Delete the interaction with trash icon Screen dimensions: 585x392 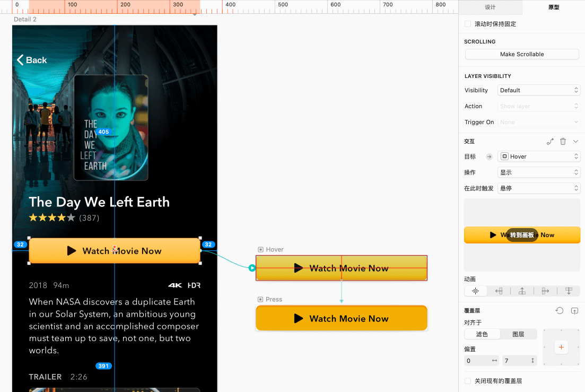tap(563, 142)
